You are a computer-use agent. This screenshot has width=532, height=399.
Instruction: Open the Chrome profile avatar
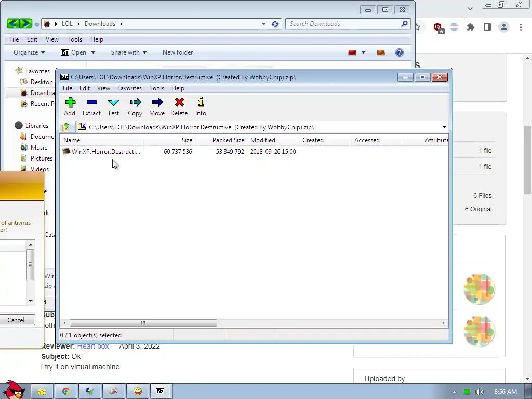(x=504, y=27)
